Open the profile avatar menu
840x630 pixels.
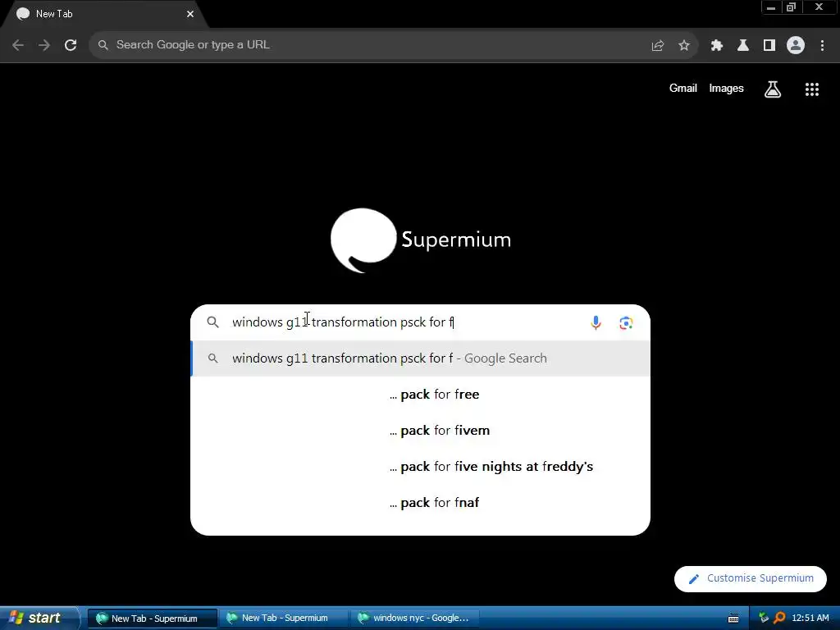tap(796, 46)
